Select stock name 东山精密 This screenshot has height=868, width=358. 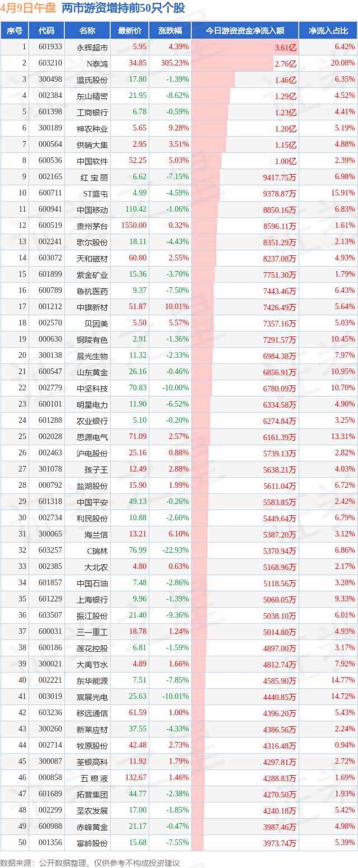[x=92, y=96]
